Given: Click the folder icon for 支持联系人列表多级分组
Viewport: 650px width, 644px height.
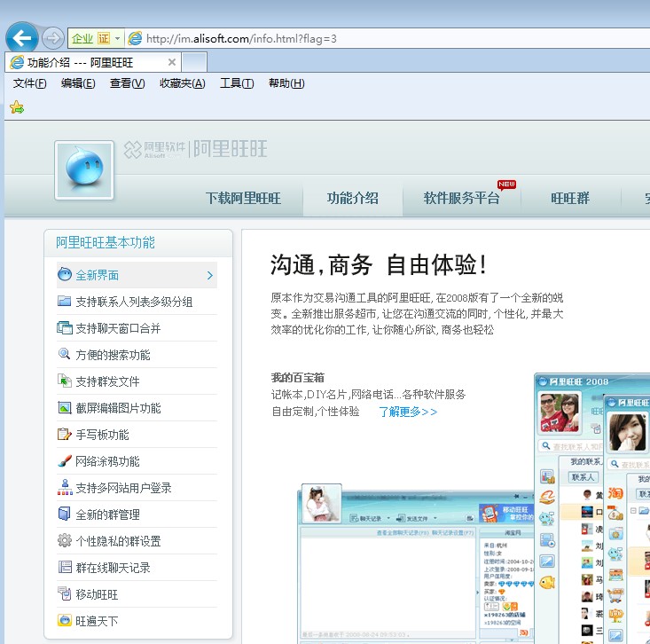Looking at the screenshot, I should tap(64, 301).
